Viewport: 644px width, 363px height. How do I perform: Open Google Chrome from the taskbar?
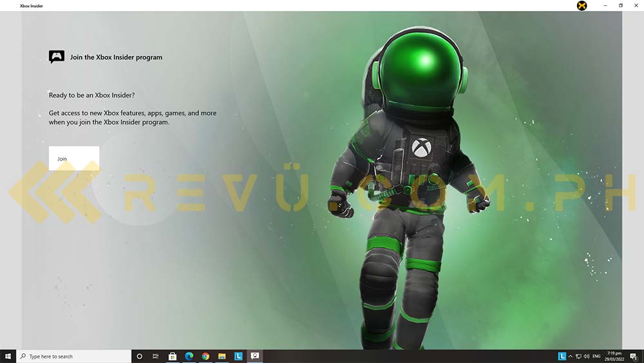205,357
